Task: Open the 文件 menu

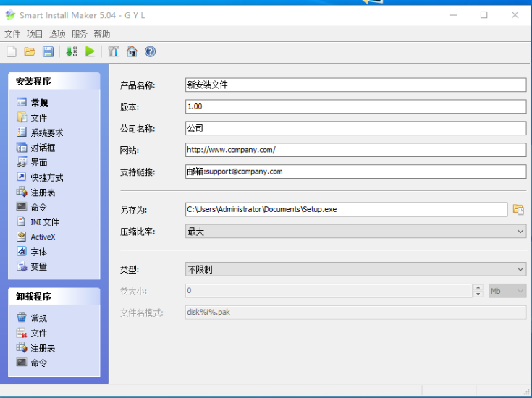Action: tap(12, 34)
